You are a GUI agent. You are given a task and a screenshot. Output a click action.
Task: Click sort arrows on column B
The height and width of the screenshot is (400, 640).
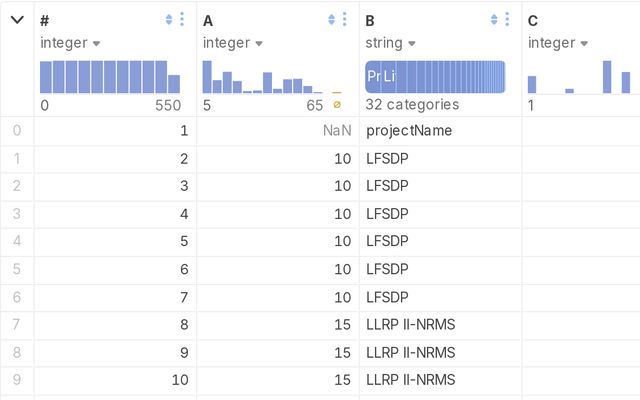pyautogui.click(x=494, y=20)
